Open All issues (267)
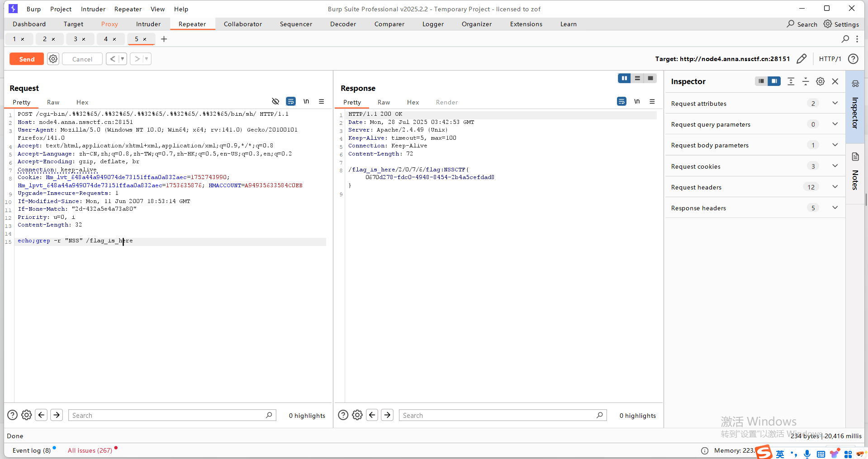The height and width of the screenshot is (459, 868). 90,450
